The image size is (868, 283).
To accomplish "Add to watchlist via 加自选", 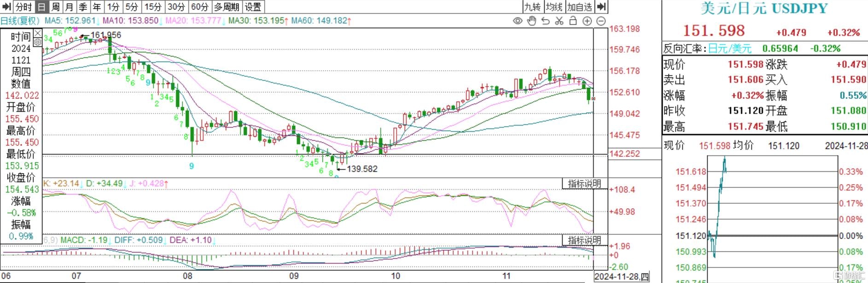I will (x=579, y=6).
